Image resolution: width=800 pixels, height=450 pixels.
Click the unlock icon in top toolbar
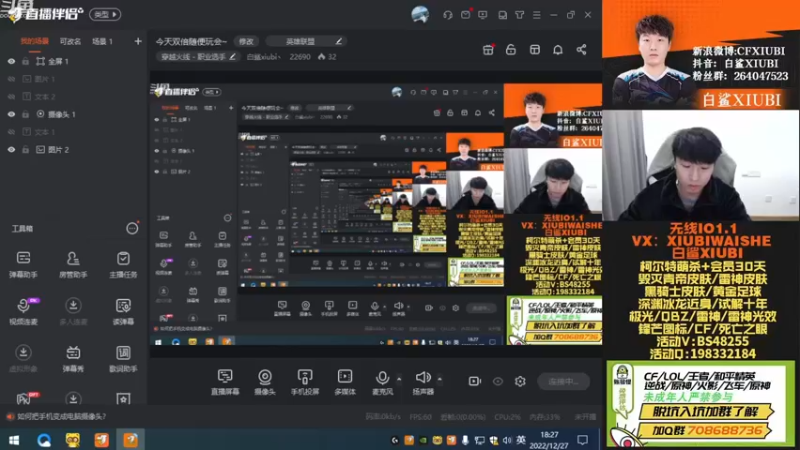point(511,49)
